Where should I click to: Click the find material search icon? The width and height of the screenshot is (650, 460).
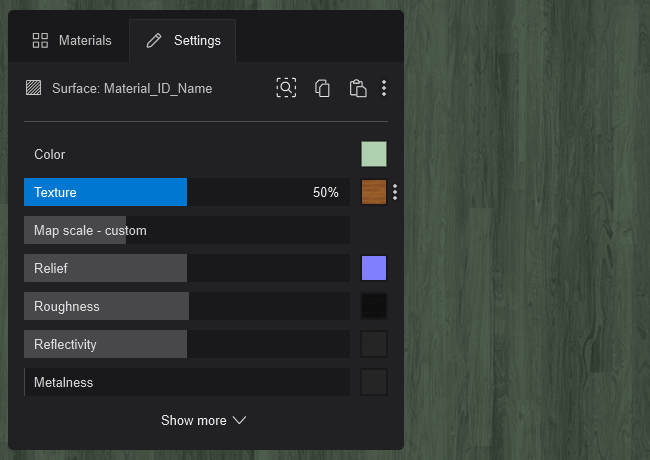click(286, 88)
